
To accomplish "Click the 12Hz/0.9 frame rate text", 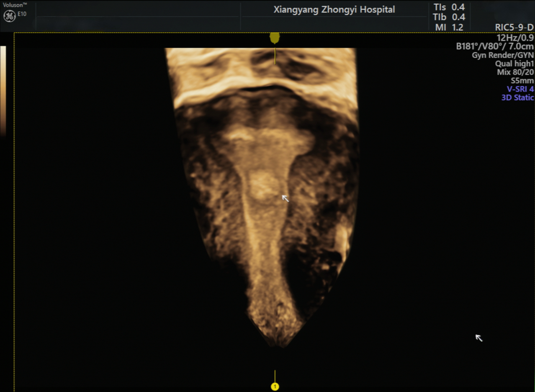I will [x=515, y=37].
